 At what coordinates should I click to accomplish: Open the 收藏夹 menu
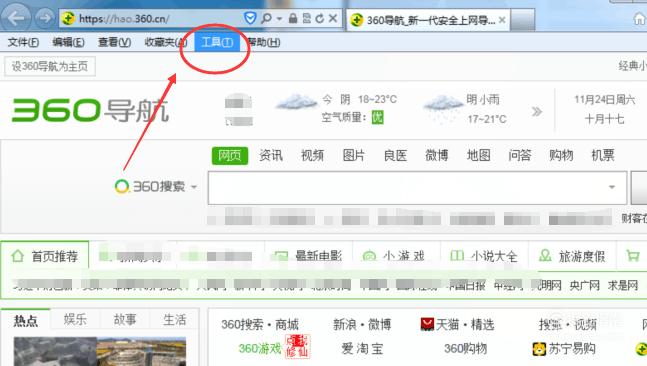pyautogui.click(x=165, y=42)
